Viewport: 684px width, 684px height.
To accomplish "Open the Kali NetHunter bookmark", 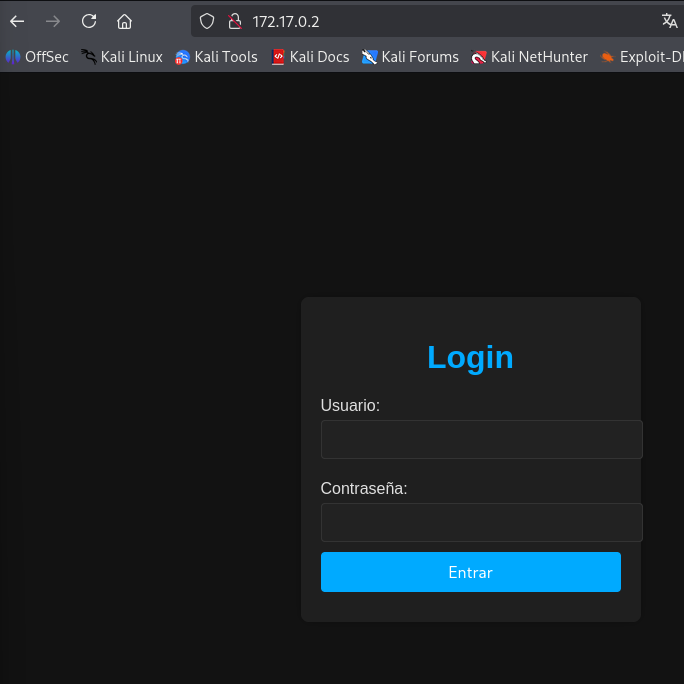I will tap(529, 57).
